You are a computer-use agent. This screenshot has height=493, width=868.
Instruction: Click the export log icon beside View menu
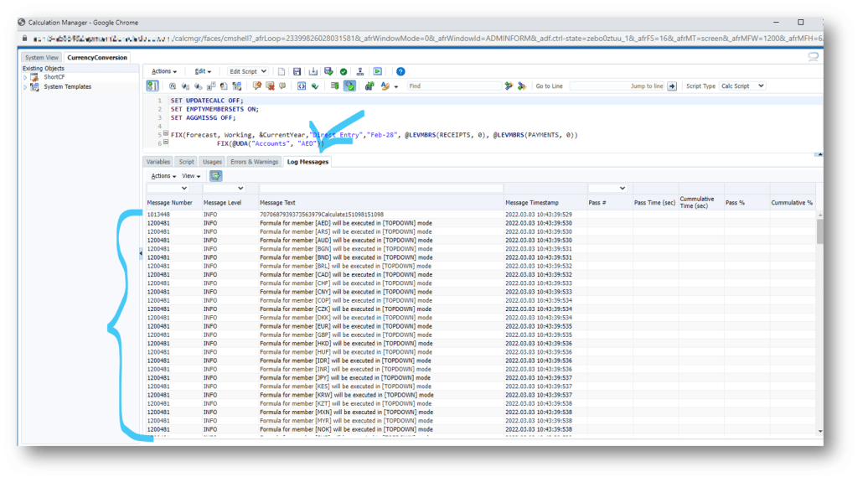(x=215, y=175)
